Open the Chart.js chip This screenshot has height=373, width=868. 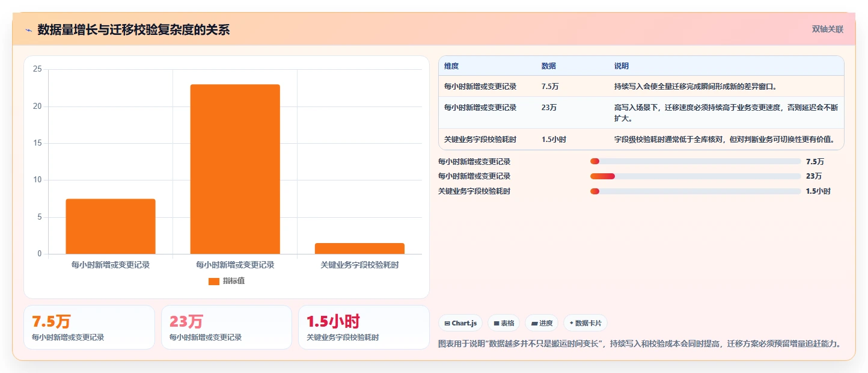460,323
